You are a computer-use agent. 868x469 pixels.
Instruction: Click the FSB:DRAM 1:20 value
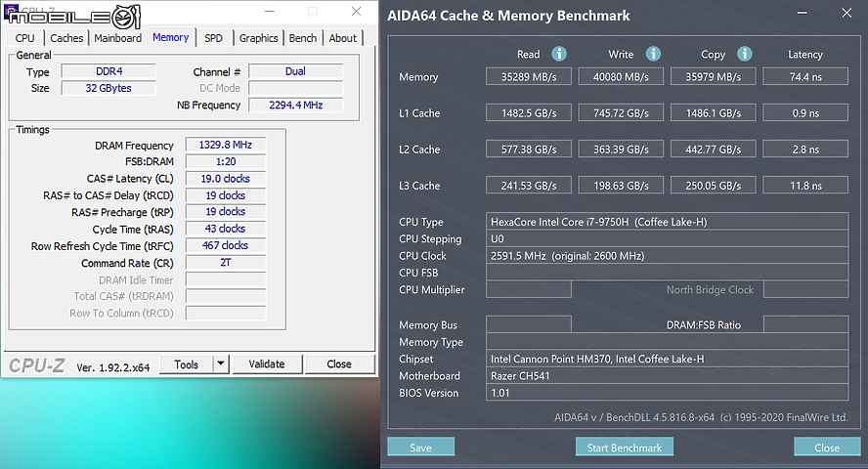[x=225, y=161]
